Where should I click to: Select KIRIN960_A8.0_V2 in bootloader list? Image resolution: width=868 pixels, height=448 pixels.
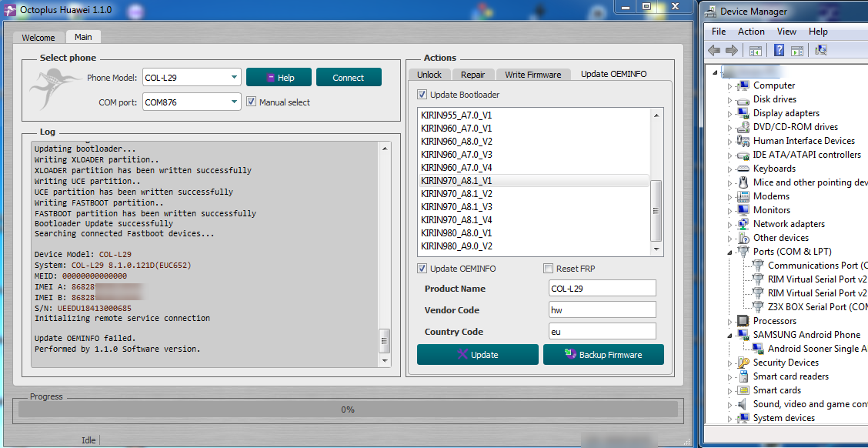tap(534, 141)
